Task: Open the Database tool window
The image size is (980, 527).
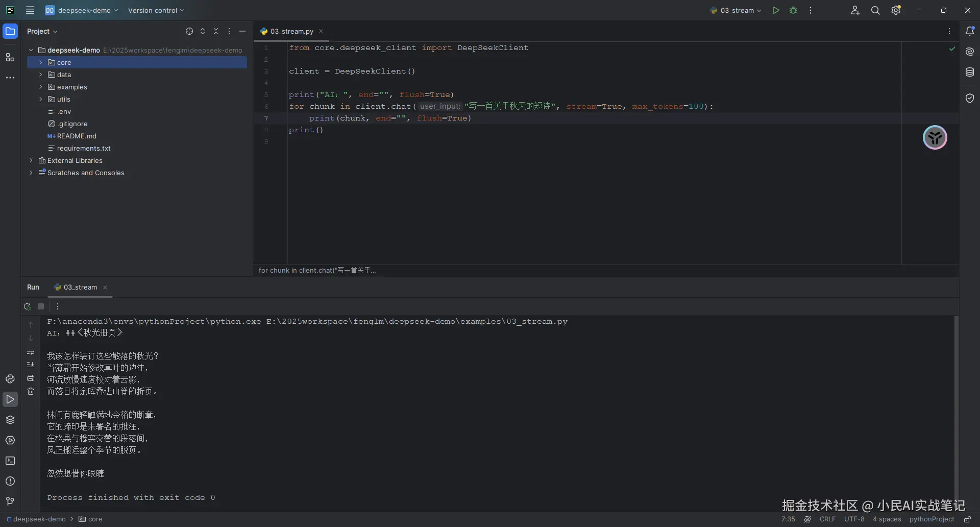Action: [x=970, y=73]
